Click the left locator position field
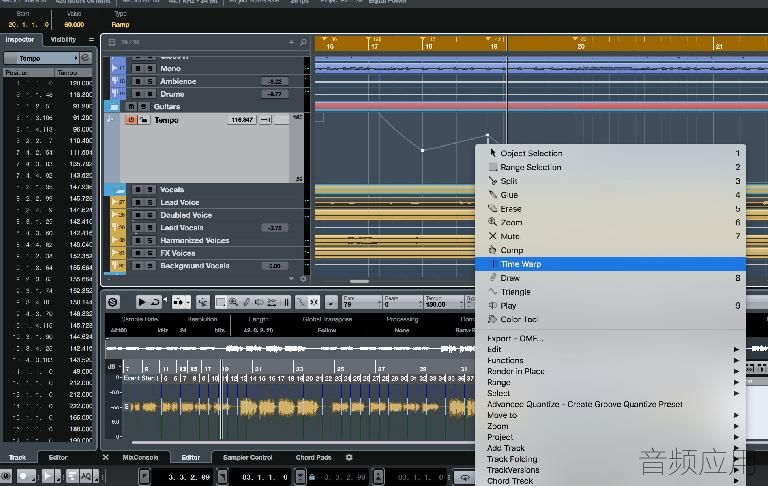Image resolution: width=768 pixels, height=486 pixels. tap(180, 476)
